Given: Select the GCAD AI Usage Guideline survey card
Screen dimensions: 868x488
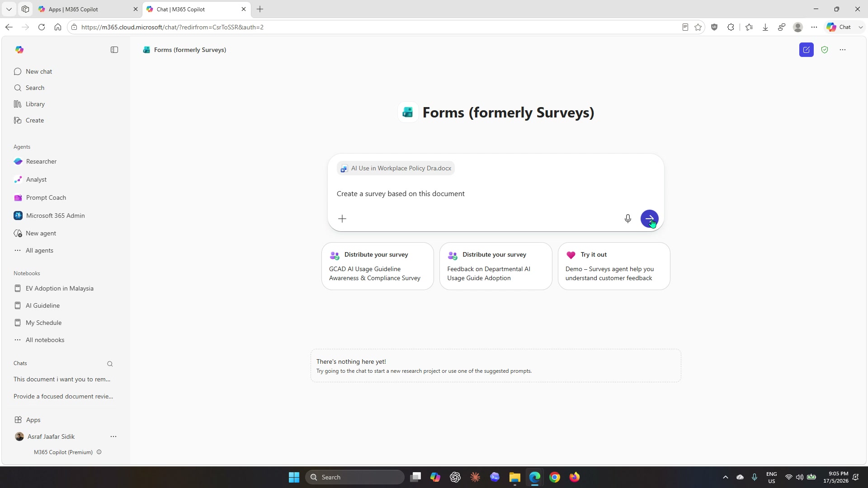Looking at the screenshot, I should pos(377,266).
